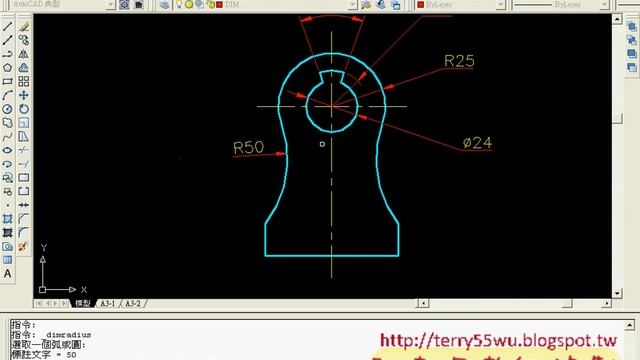Select the Ellipse Arc tool
The image size is (640, 360).
pos(7,164)
